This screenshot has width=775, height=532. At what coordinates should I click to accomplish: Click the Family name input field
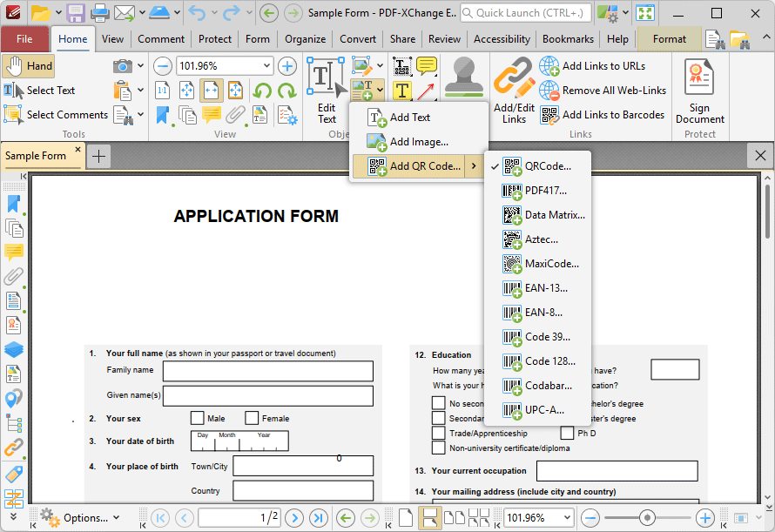(x=268, y=371)
